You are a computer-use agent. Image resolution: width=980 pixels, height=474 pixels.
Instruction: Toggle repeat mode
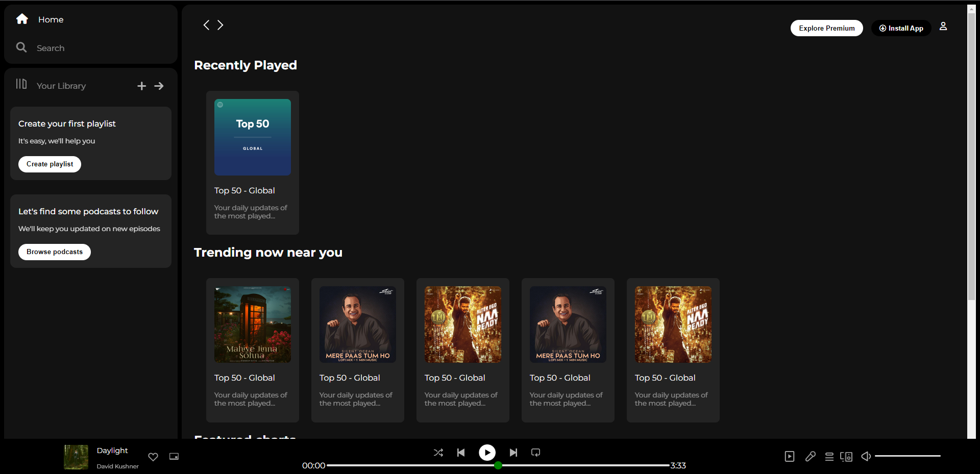pos(535,453)
